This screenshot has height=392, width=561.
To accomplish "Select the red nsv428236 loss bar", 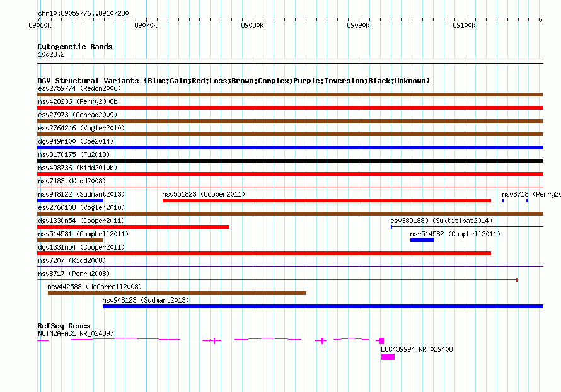I will click(290, 108).
